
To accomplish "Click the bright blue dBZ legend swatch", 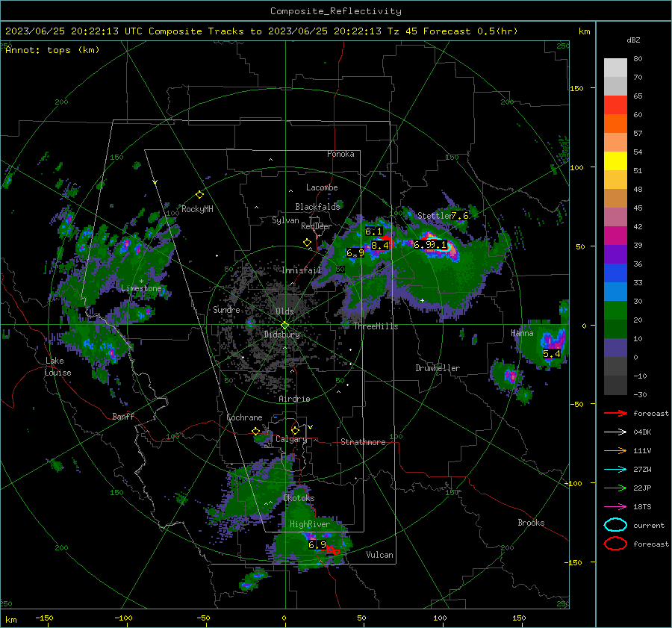I will [x=615, y=273].
